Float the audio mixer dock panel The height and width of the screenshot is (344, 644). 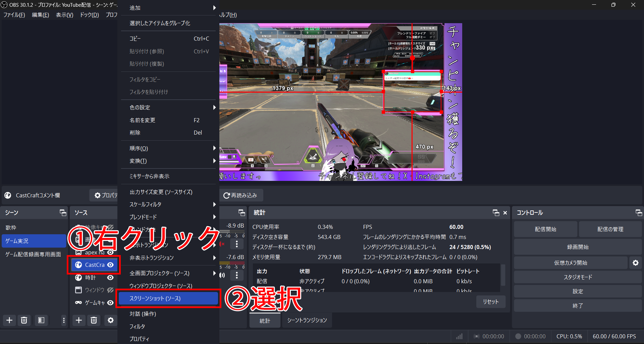coord(242,212)
